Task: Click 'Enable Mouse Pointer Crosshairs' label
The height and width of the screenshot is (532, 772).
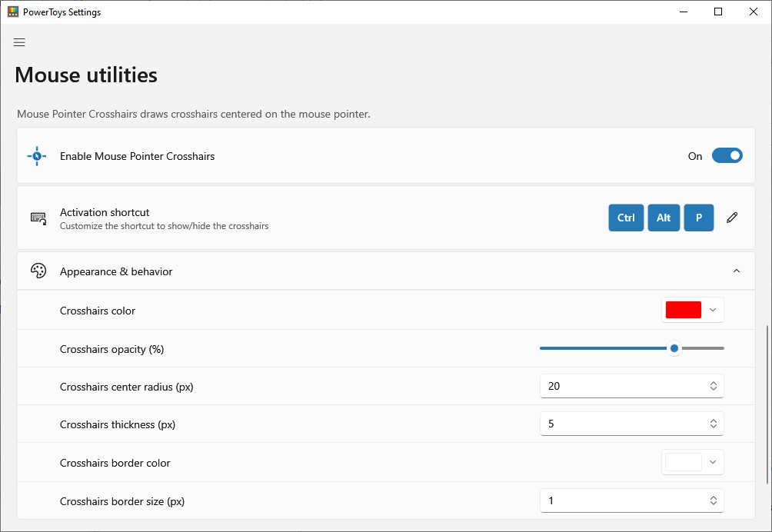Action: click(137, 156)
